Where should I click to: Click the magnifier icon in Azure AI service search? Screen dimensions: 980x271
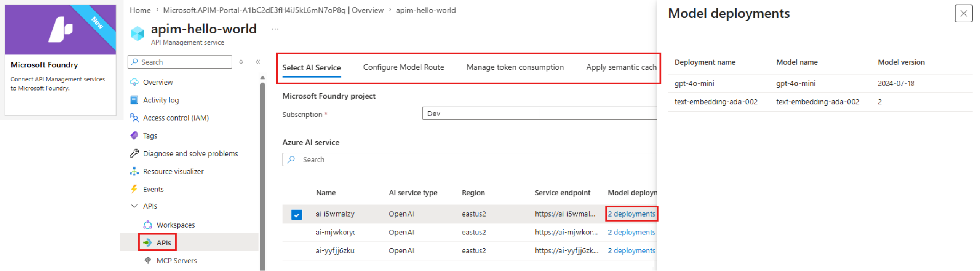291,159
